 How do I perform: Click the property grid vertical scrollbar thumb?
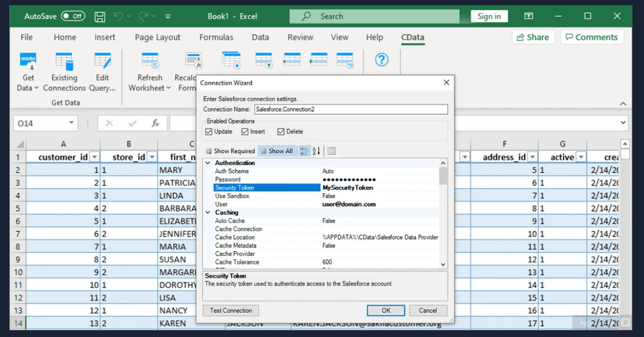click(x=443, y=175)
